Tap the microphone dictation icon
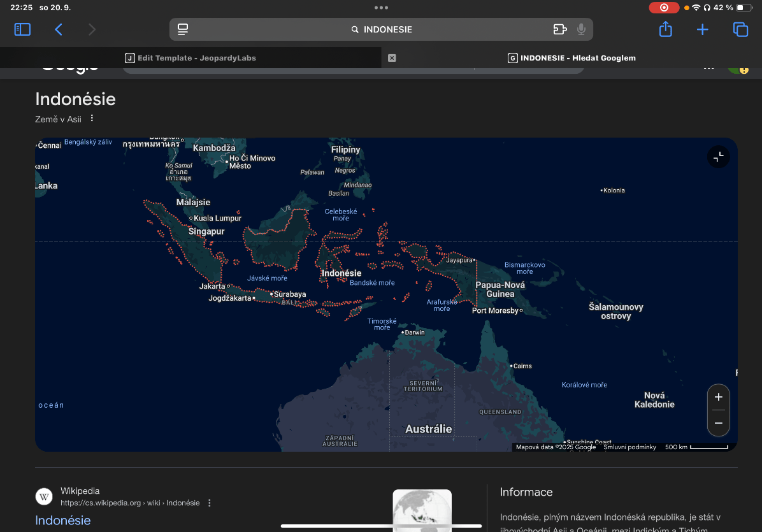The height and width of the screenshot is (532, 762). (x=581, y=29)
